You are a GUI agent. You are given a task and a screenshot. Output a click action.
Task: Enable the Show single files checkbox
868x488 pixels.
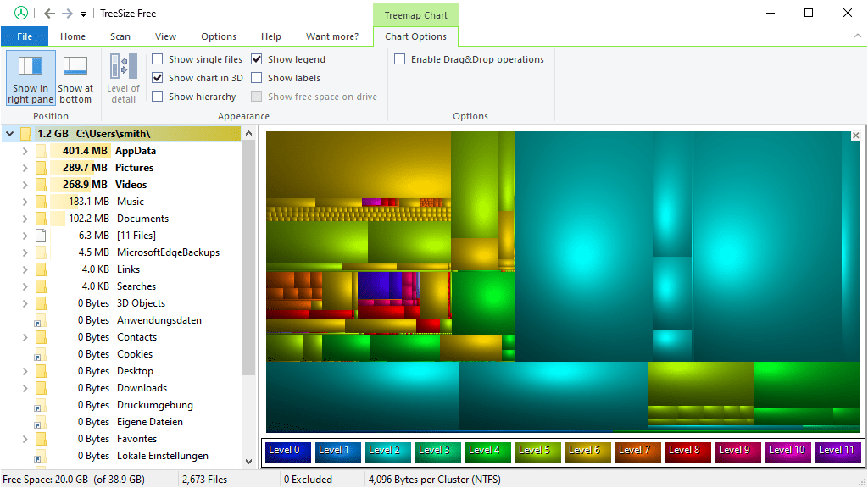click(x=158, y=59)
